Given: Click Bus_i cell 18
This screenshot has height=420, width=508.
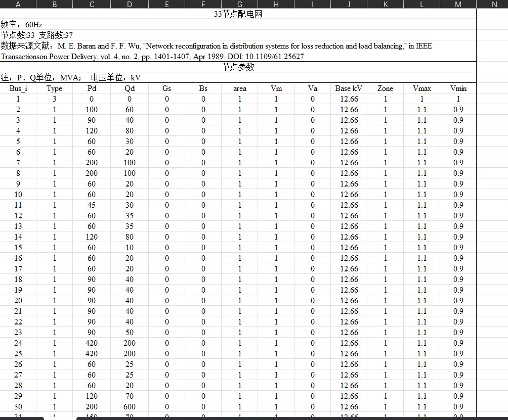Looking at the screenshot, I should point(18,279).
